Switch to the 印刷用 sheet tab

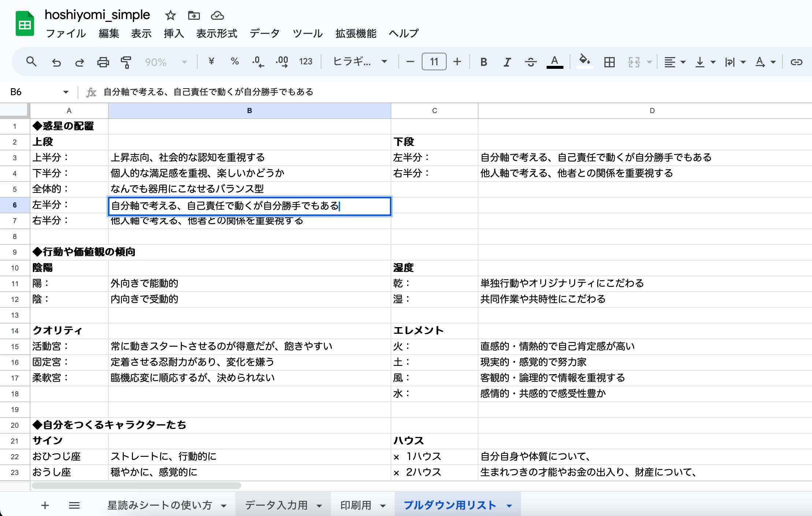click(355, 505)
